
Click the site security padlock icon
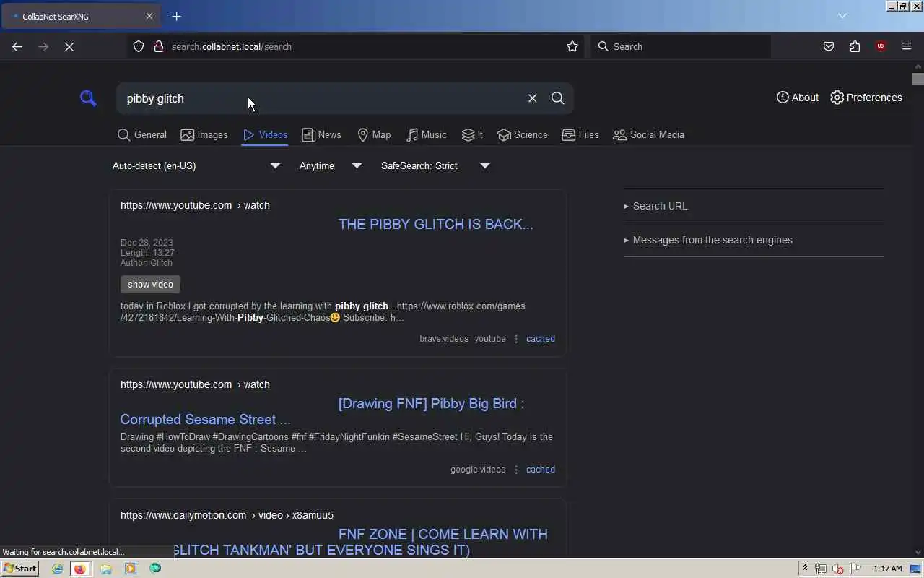pos(159,46)
